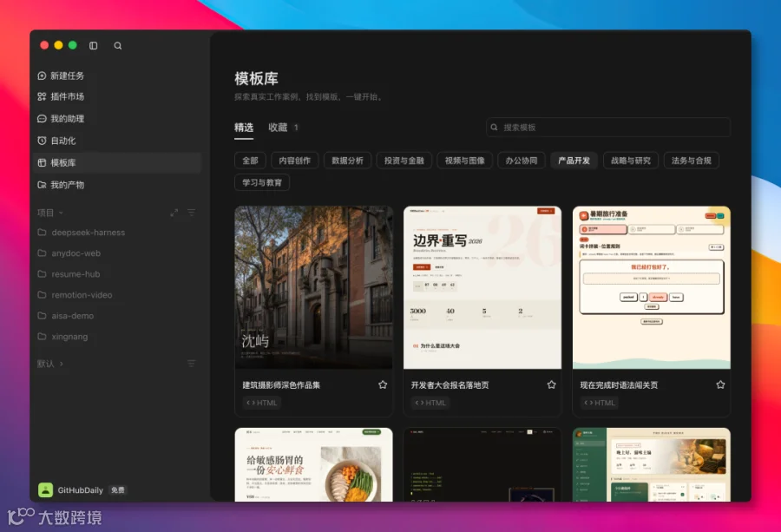This screenshot has height=532, width=781.
Task: Open search with the magnifier icon
Action: 117,45
